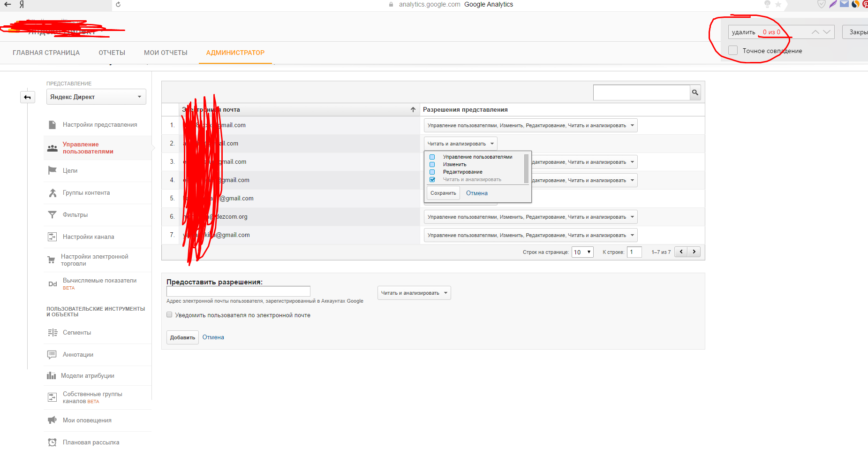Go to the next table page
The width and height of the screenshot is (868, 451).
coord(694,252)
